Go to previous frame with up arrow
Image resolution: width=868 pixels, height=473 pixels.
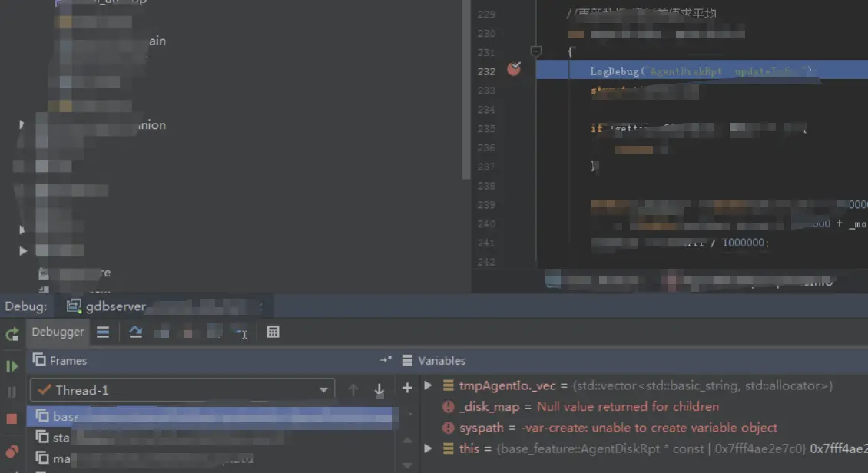pyautogui.click(x=353, y=389)
